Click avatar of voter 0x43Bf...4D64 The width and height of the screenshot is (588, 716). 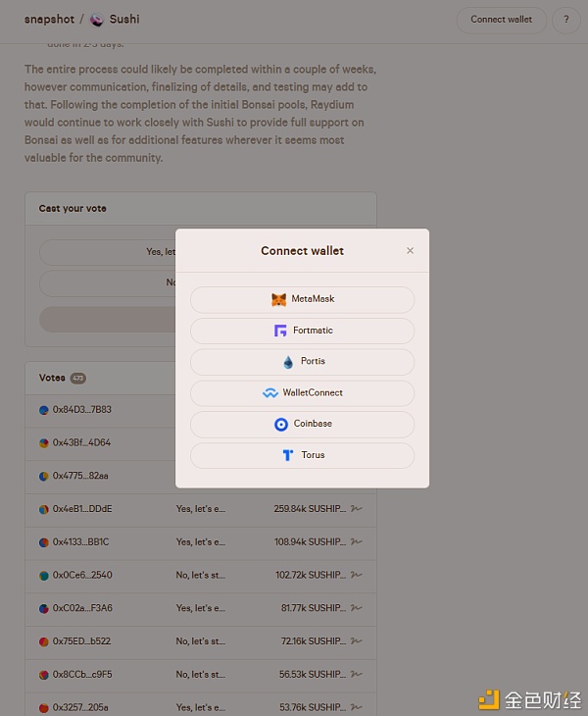[44, 443]
